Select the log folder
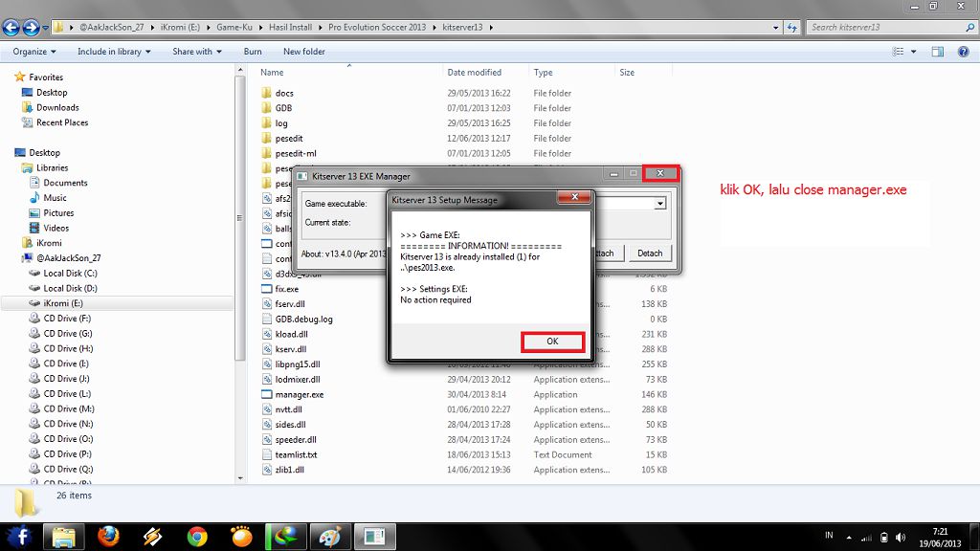Viewport: 980px width, 551px height. [x=281, y=123]
